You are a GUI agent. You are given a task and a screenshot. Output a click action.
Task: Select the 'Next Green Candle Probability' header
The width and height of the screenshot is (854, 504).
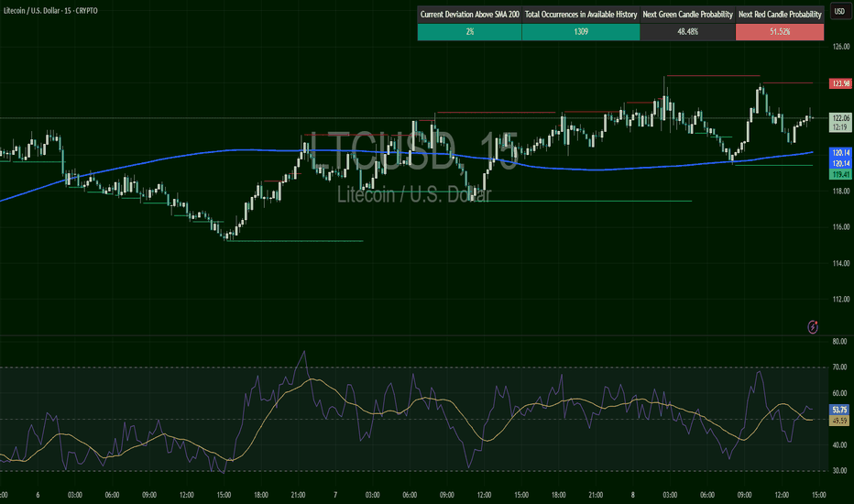687,15
